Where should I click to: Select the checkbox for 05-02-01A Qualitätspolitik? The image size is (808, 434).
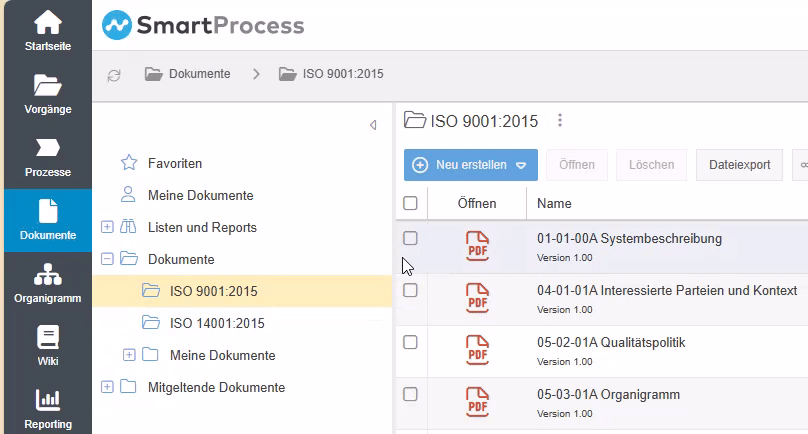[x=410, y=342]
